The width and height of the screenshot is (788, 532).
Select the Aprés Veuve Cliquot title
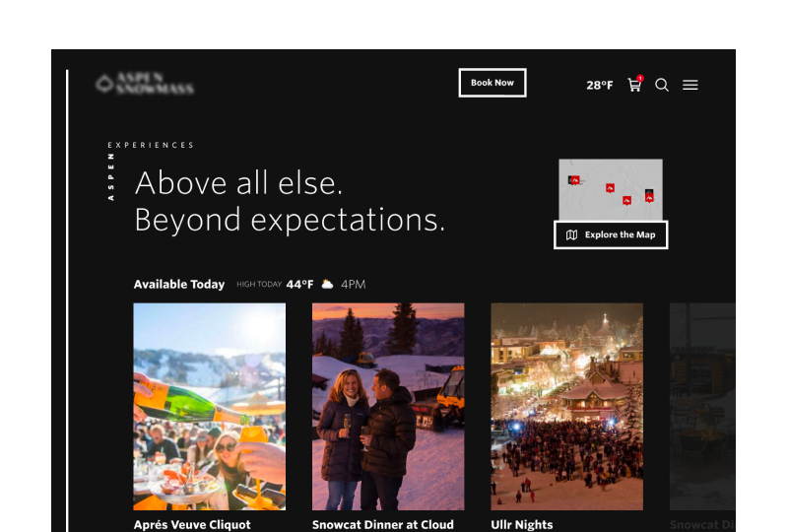click(x=192, y=524)
